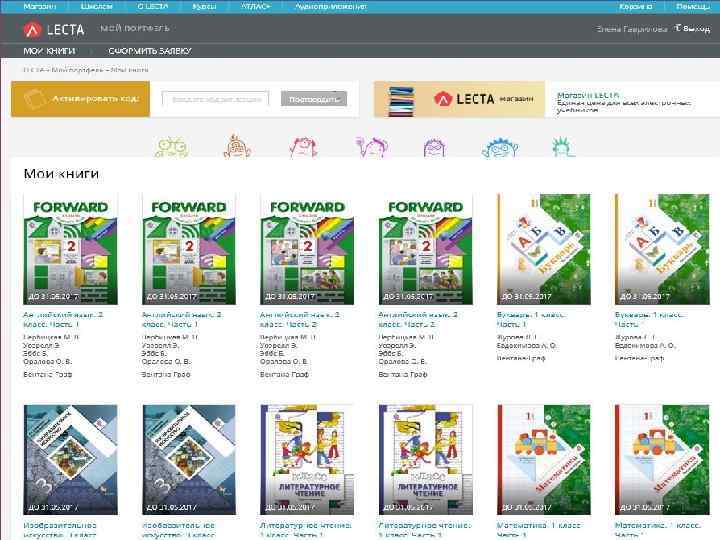Click the teal monster at row end
Viewport: 720px width, 540px height.
click(x=563, y=147)
